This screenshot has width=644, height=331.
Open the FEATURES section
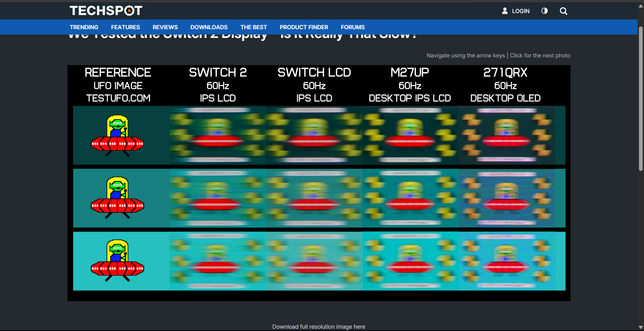(x=125, y=27)
